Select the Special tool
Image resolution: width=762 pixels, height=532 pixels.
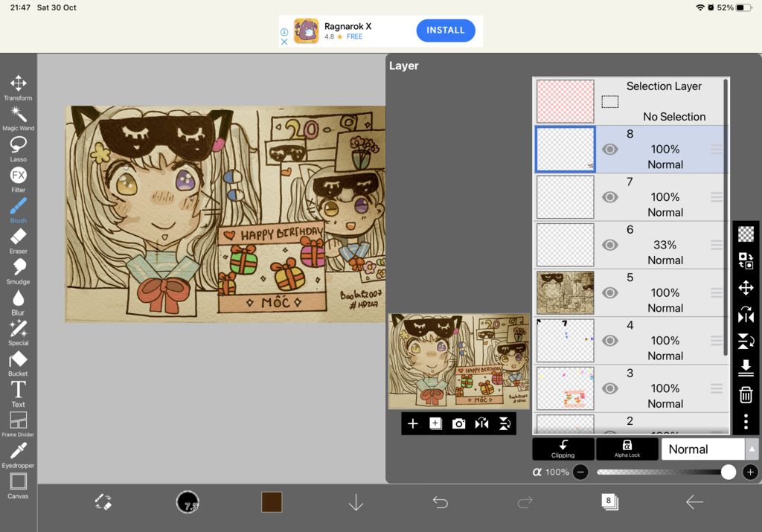[x=18, y=333]
